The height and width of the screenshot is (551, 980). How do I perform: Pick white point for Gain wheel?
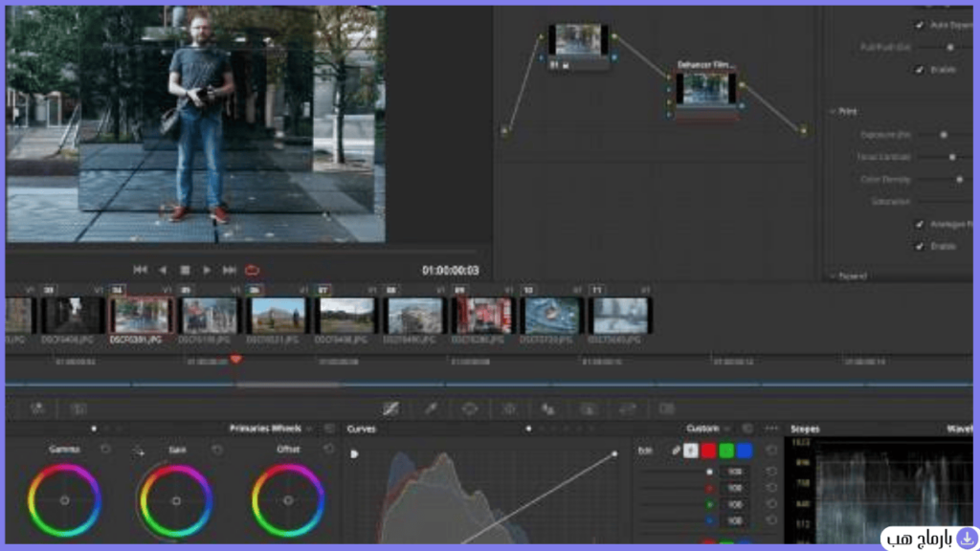(x=138, y=451)
